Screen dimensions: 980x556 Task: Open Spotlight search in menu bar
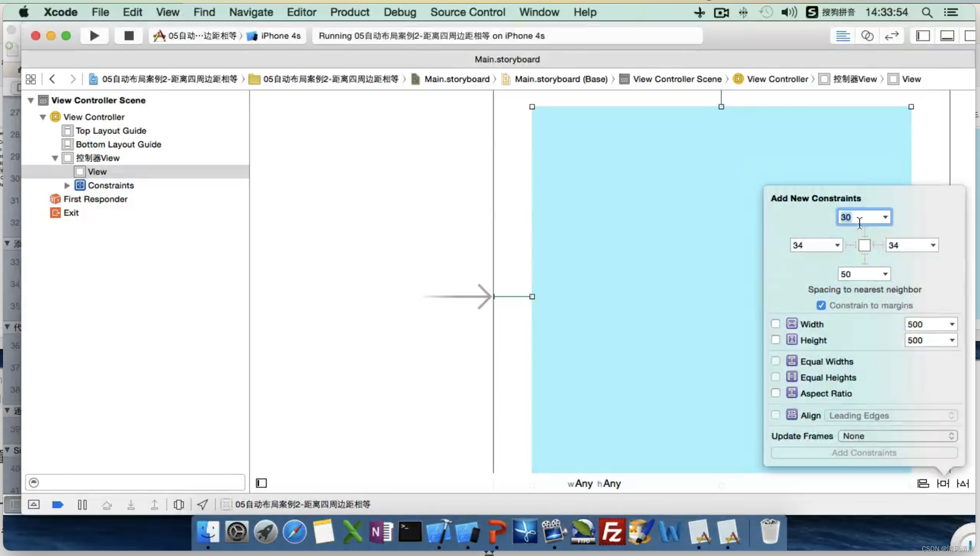pos(927,12)
